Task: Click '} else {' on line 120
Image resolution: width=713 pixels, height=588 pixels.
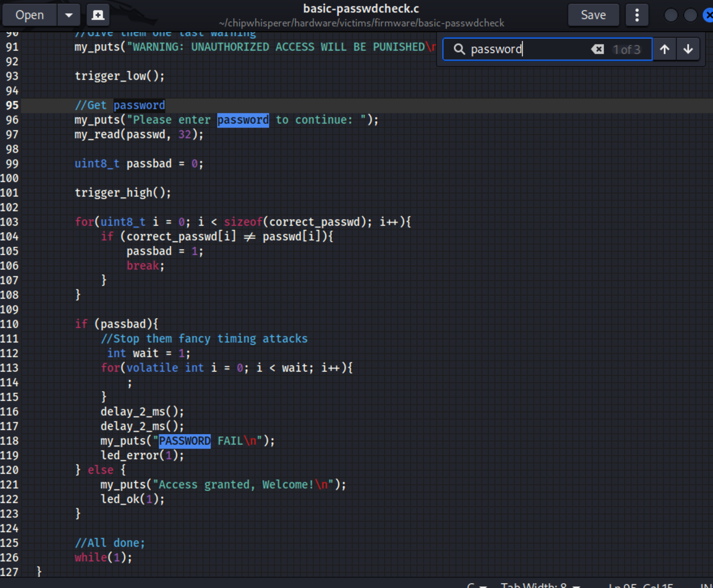Action: pos(100,470)
